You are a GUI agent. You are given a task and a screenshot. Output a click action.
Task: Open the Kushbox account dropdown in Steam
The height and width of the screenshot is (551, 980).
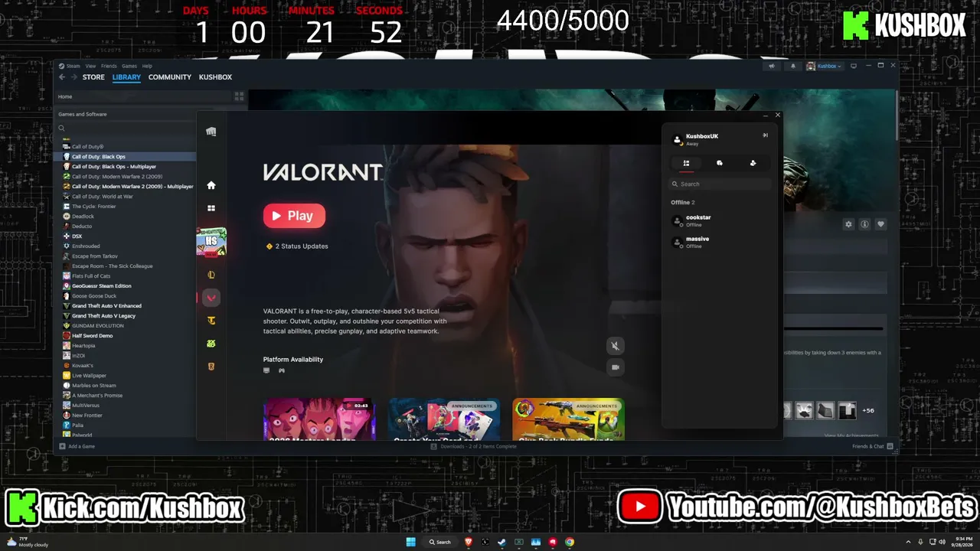tap(824, 66)
